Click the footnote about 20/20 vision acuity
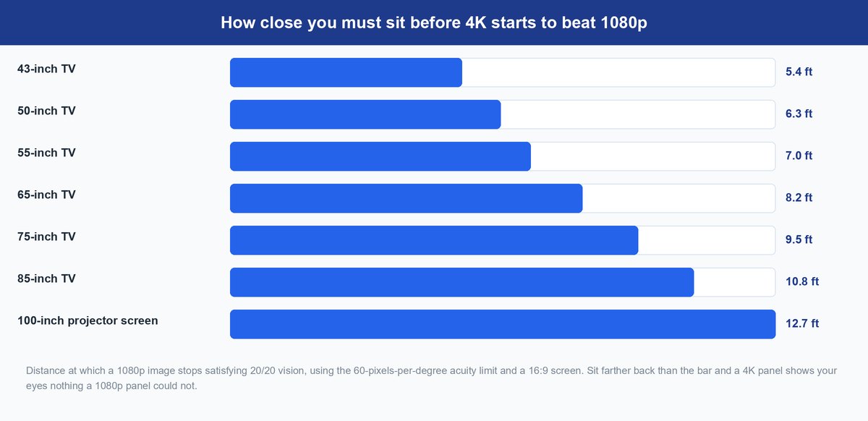The height and width of the screenshot is (421, 868). [431, 378]
